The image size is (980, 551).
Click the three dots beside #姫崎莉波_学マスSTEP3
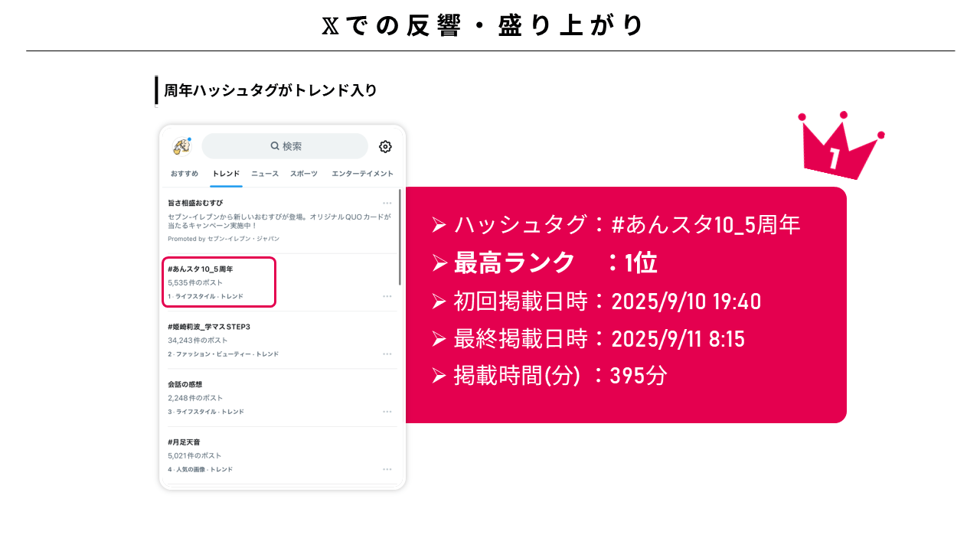[x=387, y=354]
